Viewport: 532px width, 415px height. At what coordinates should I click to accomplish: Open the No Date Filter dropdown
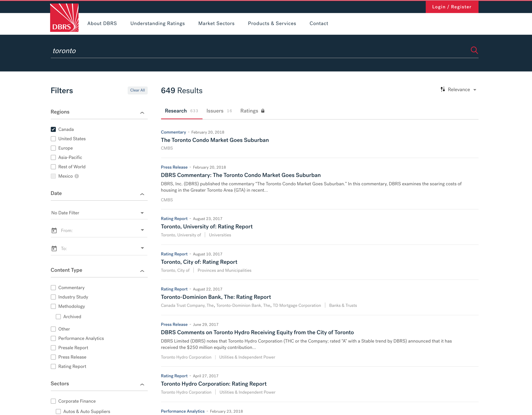(x=99, y=213)
